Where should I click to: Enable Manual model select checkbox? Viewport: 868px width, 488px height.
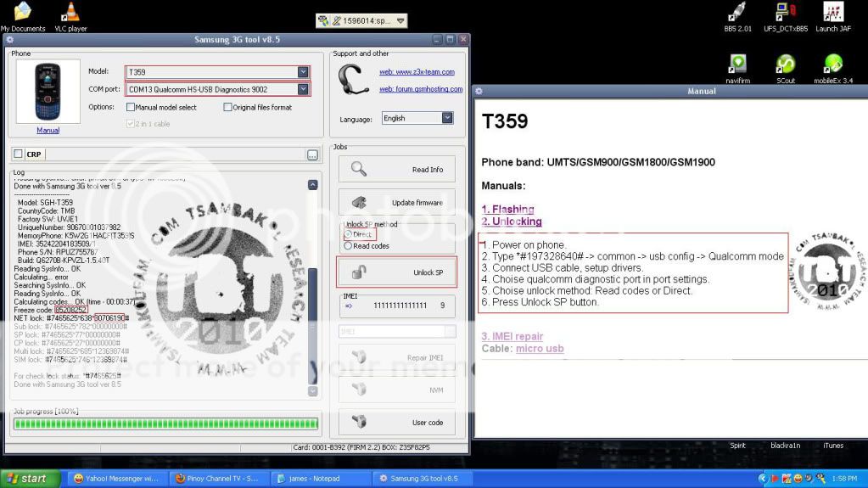tap(130, 107)
